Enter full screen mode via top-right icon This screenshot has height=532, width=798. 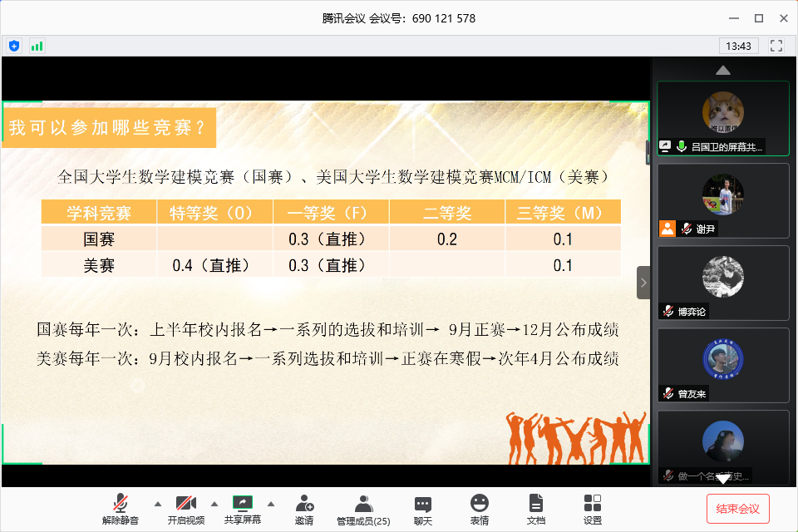(x=776, y=46)
